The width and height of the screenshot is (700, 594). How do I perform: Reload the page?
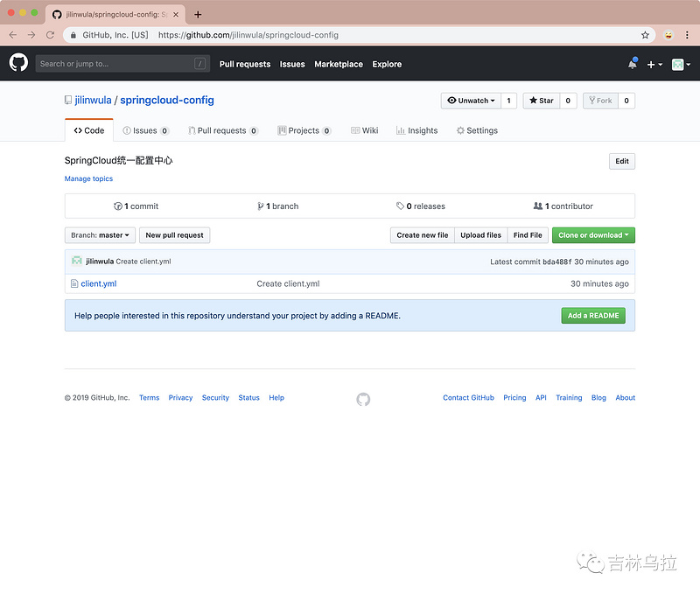pos(50,35)
